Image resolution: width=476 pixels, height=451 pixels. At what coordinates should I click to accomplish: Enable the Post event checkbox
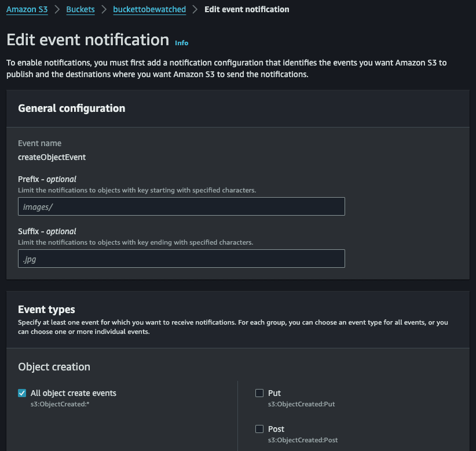point(259,429)
